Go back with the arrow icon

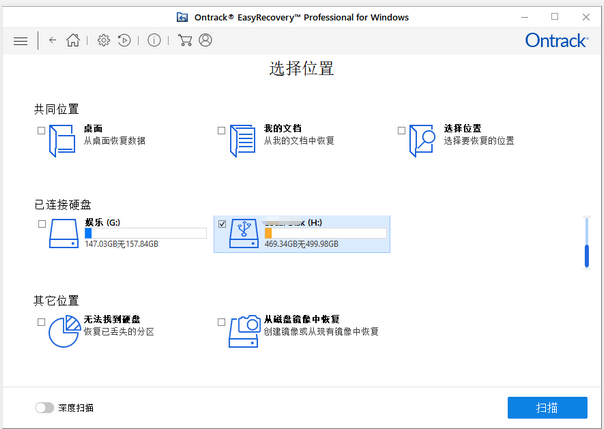click(53, 40)
